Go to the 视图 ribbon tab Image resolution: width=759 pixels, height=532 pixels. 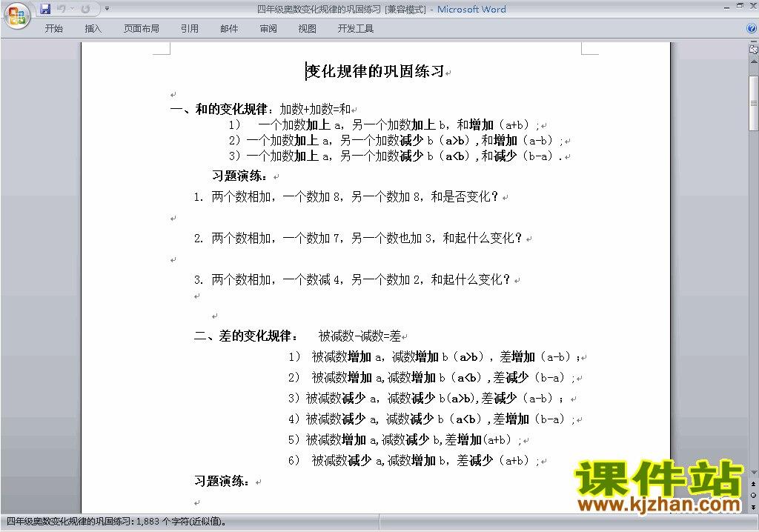coord(308,29)
